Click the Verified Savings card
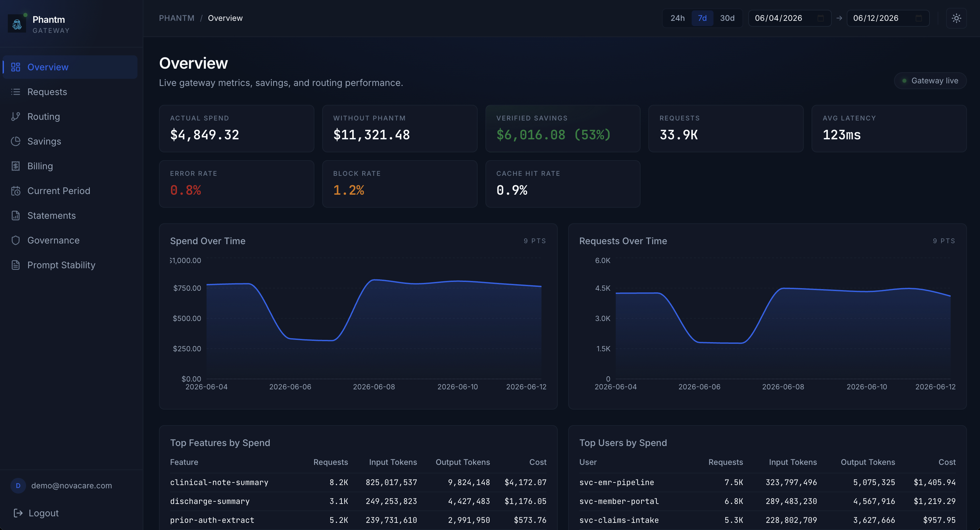This screenshot has width=980, height=530. (x=563, y=129)
